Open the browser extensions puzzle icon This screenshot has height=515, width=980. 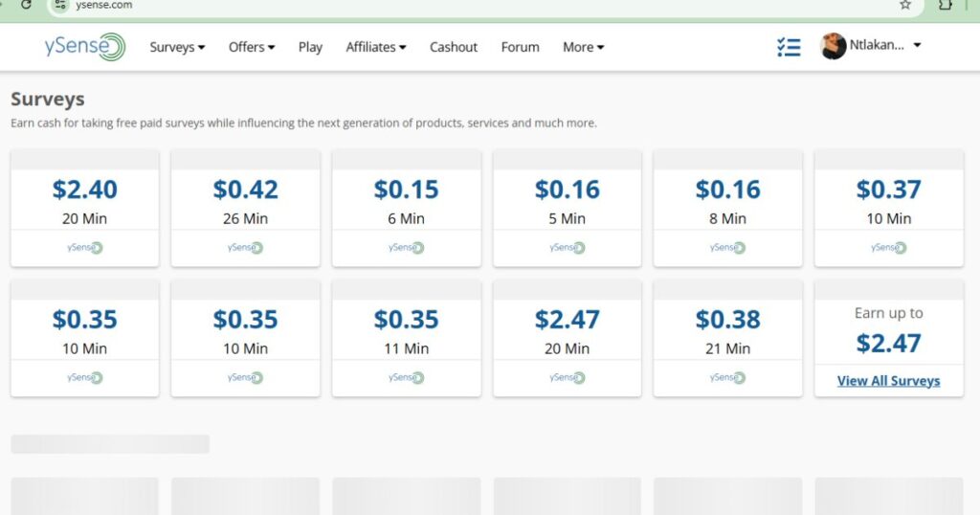[945, 5]
